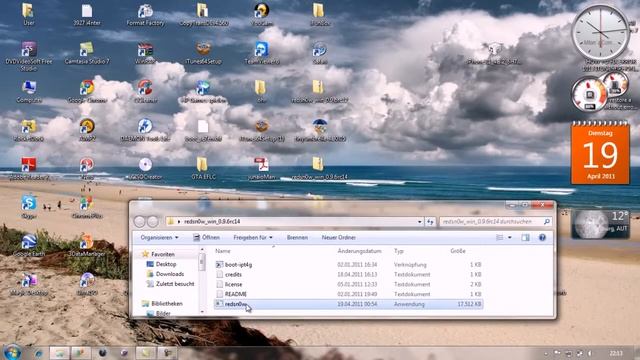Click Neuer Ordner button

tap(338, 238)
